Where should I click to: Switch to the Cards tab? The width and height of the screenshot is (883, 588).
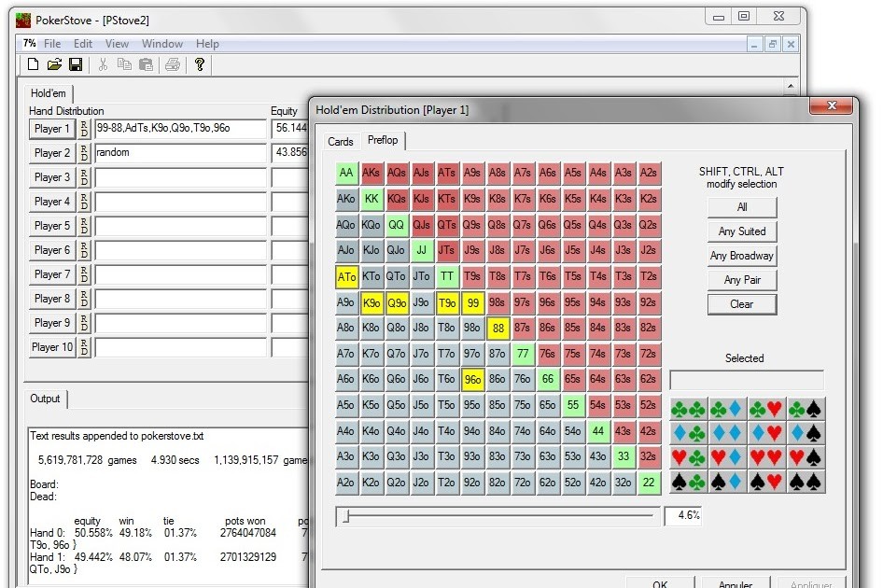tap(341, 142)
